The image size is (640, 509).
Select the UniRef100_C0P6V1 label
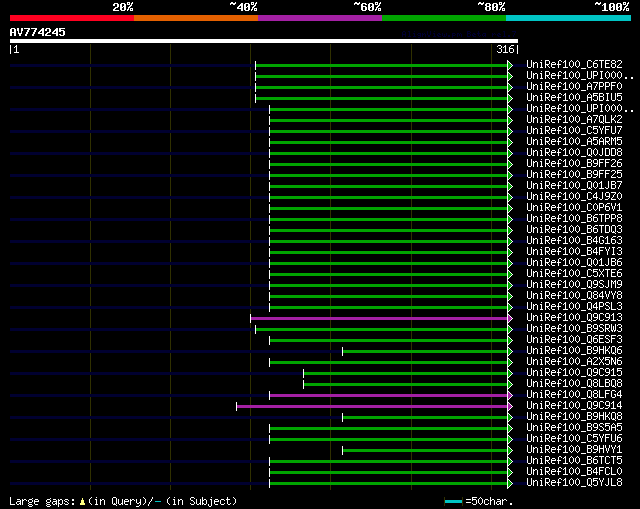pyautogui.click(x=574, y=208)
